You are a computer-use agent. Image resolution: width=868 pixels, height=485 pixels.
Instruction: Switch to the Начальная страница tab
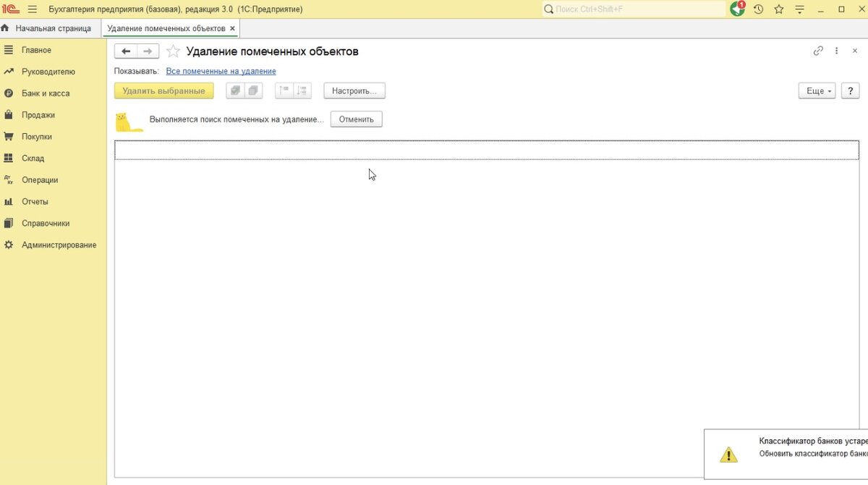tap(48, 28)
